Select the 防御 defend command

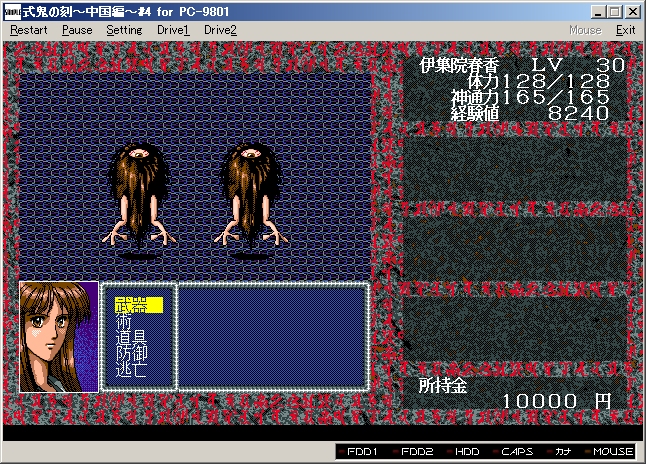click(x=131, y=353)
